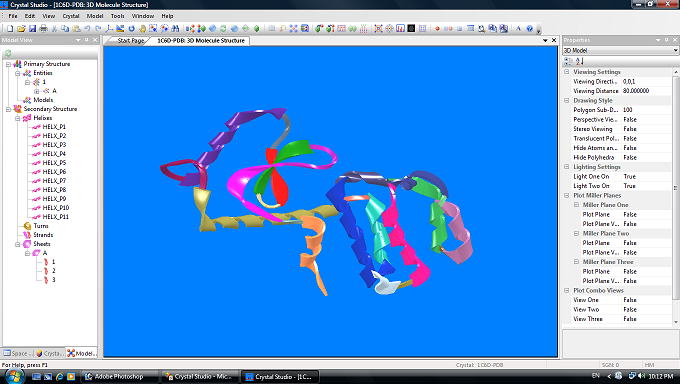Select the Strands tree item

click(43, 235)
